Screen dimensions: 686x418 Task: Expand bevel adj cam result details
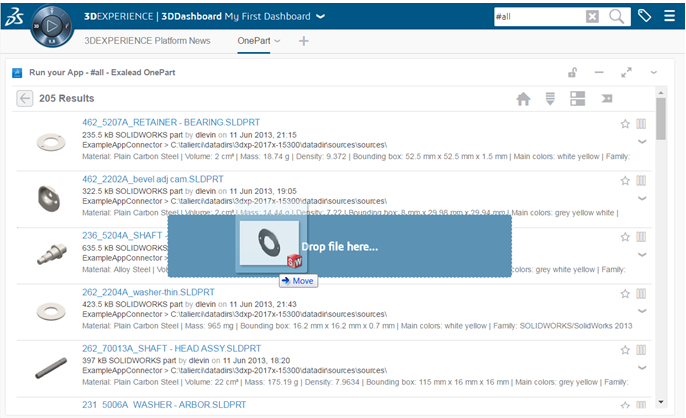point(642,198)
